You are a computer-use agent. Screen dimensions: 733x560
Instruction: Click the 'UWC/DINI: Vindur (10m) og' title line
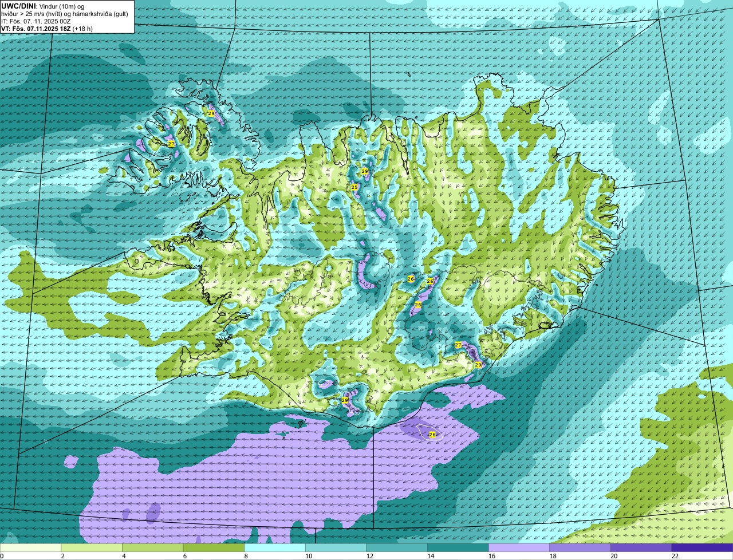tap(43, 6)
